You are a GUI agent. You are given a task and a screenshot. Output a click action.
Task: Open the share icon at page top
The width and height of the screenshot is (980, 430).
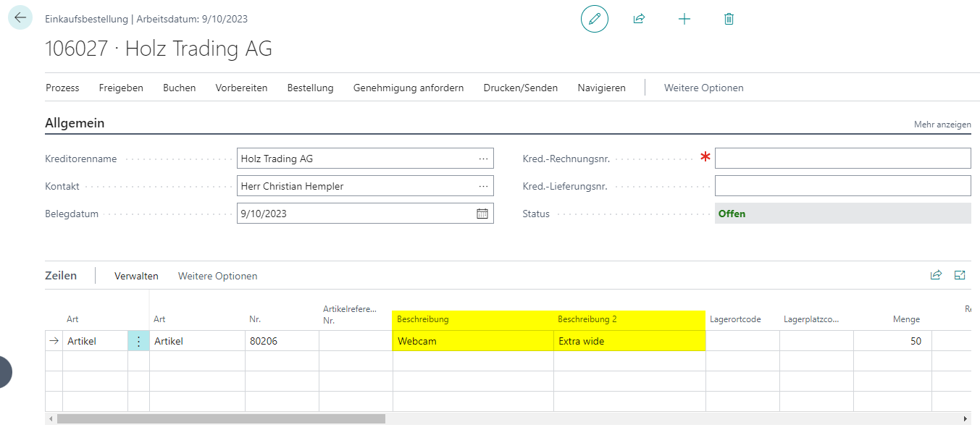(x=639, y=20)
